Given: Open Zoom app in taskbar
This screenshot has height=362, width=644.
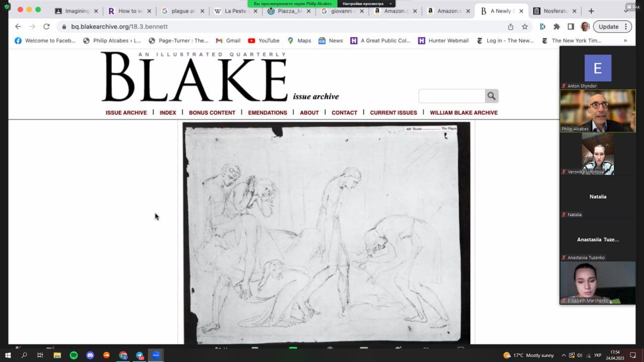Looking at the screenshot, I should click(156, 355).
